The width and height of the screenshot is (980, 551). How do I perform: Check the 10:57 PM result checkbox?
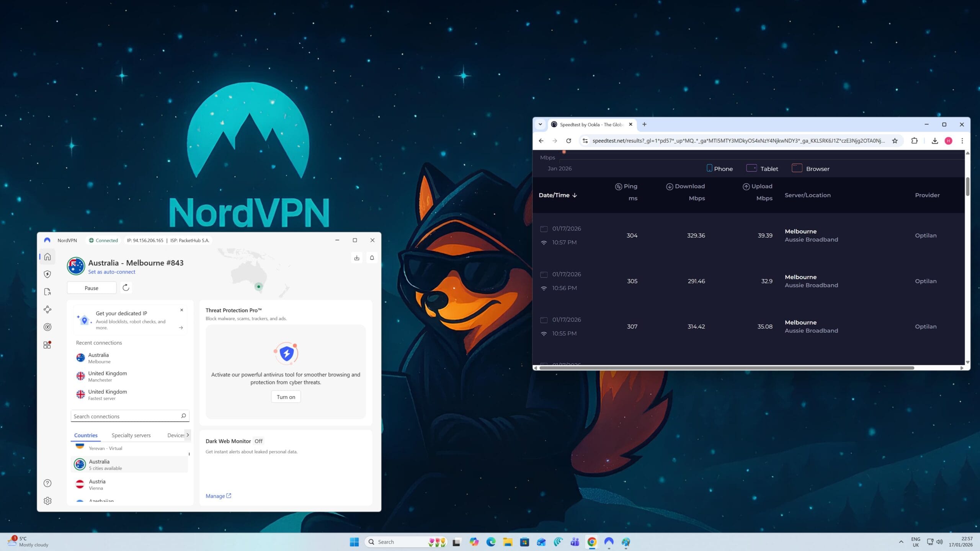[544, 229]
